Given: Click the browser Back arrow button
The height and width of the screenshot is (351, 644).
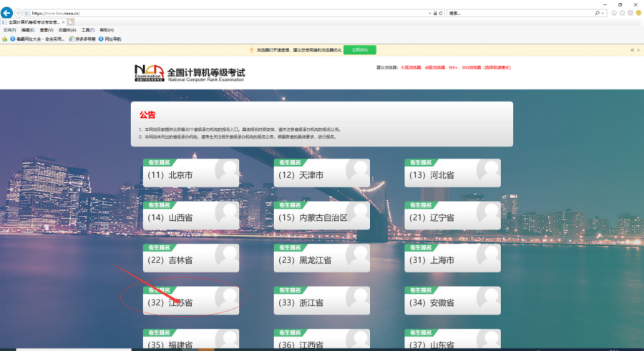Looking at the screenshot, I should coord(7,13).
